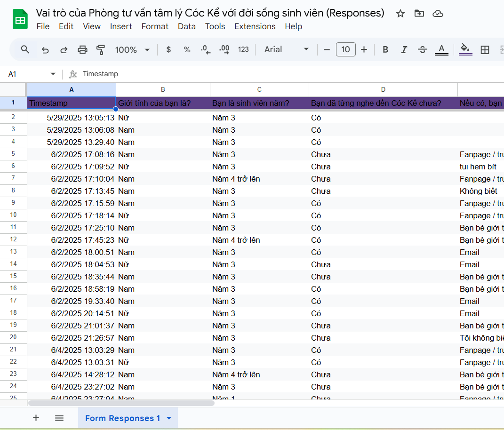Select the 'Giới tính của bạn là?' header cell
The image size is (504, 430).
[x=163, y=103]
